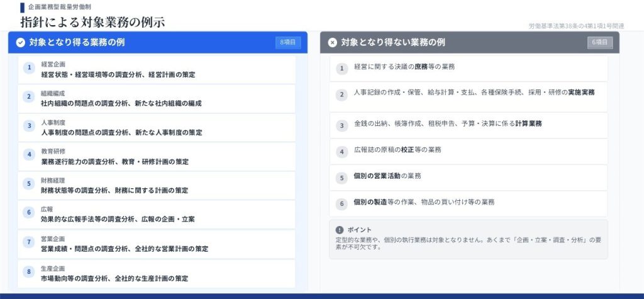The image size is (644, 299).
Task: Click the exclamation icon beside ポイント
Action: 340,230
